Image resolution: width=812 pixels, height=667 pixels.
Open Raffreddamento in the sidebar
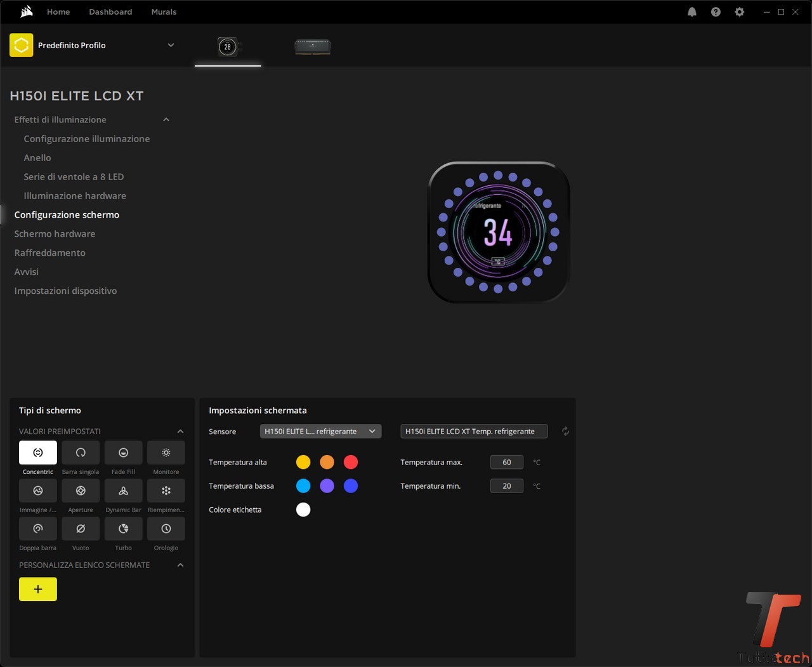pos(49,253)
